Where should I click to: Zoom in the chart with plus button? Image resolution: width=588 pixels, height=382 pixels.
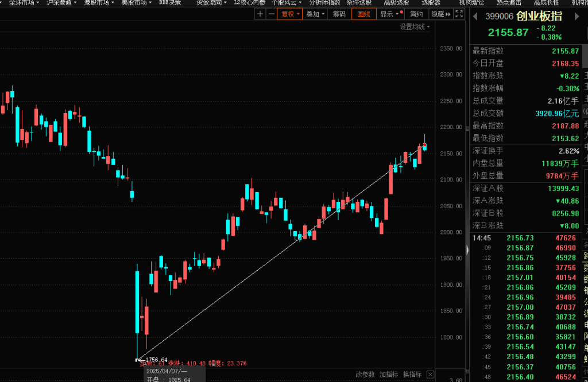260,14
